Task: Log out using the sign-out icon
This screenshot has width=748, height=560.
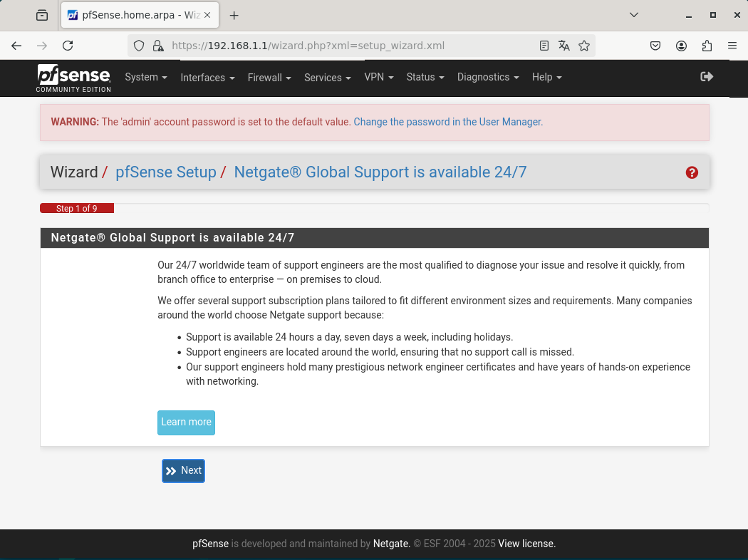Action: pos(707,77)
